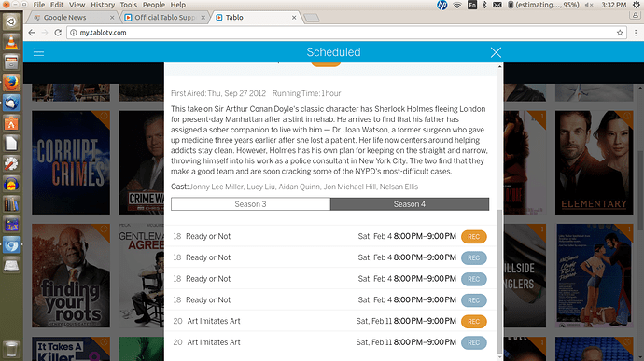
Task: Open Firefox from the dock
Action: (x=11, y=82)
